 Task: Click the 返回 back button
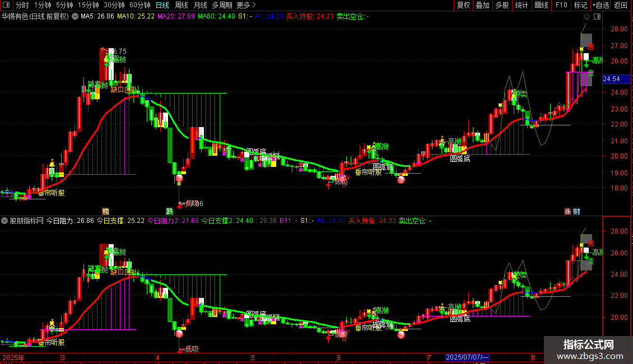pyautogui.click(x=621, y=5)
